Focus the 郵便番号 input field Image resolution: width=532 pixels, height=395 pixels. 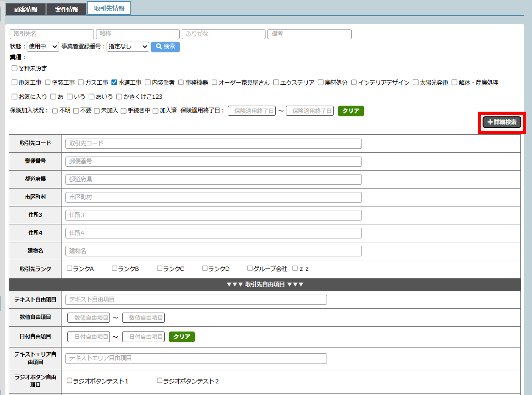213,161
